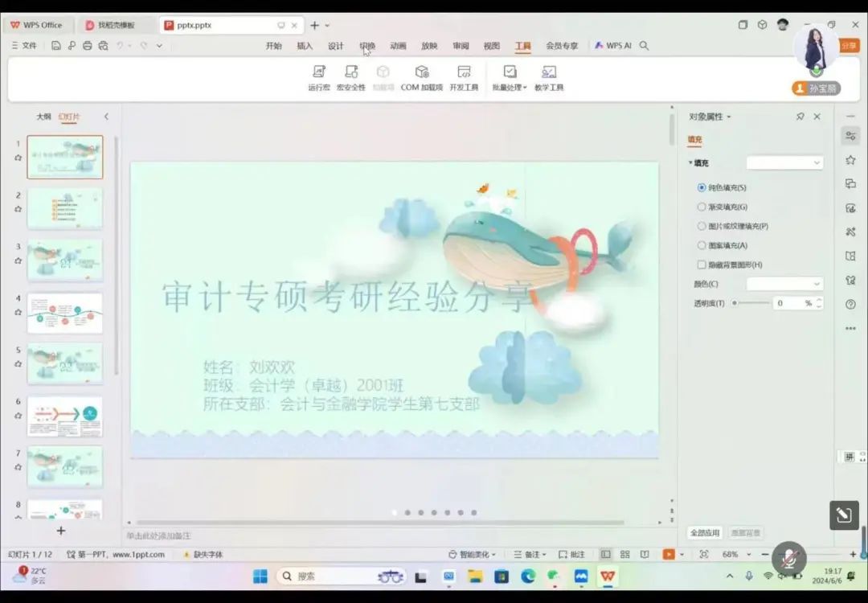Open 教学工具 teaching tools
The width and height of the screenshot is (868, 603).
point(549,77)
